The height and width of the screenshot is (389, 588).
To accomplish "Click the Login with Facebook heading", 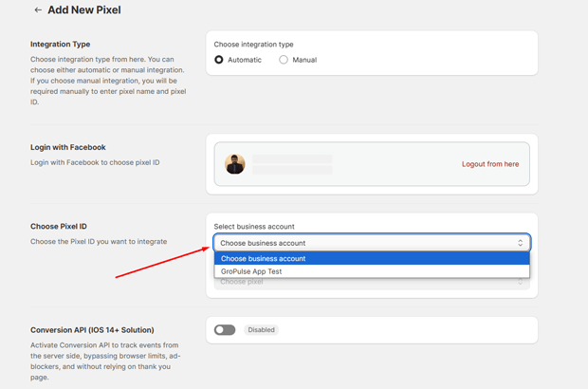I will tap(68, 147).
